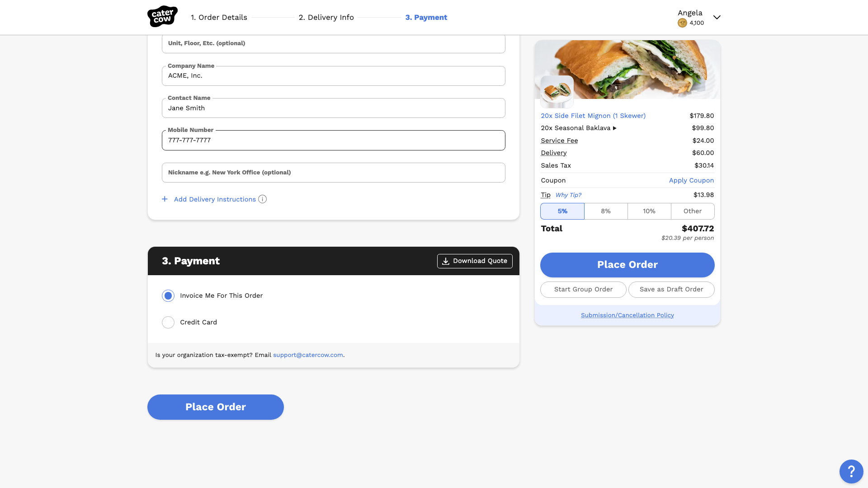Go to step 1. Order Details
The image size is (868, 488).
pyautogui.click(x=219, y=18)
